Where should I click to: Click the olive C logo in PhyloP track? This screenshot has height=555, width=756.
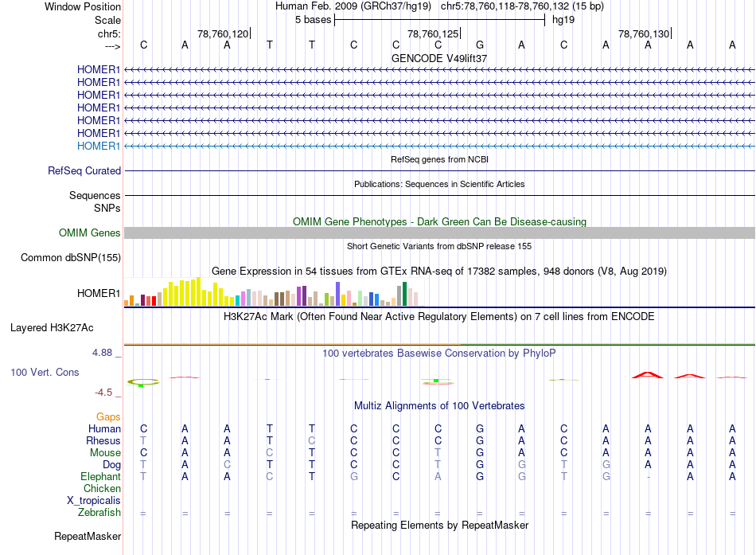pyautogui.click(x=143, y=382)
